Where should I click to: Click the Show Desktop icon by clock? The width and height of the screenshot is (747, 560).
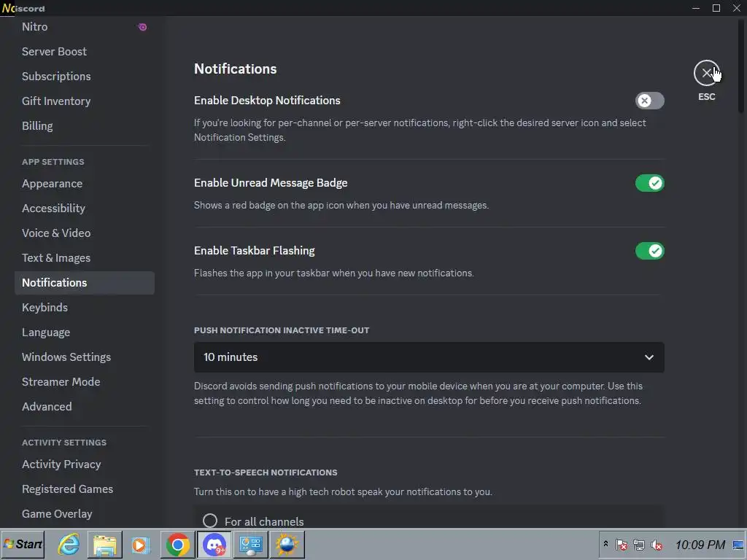pos(738,544)
